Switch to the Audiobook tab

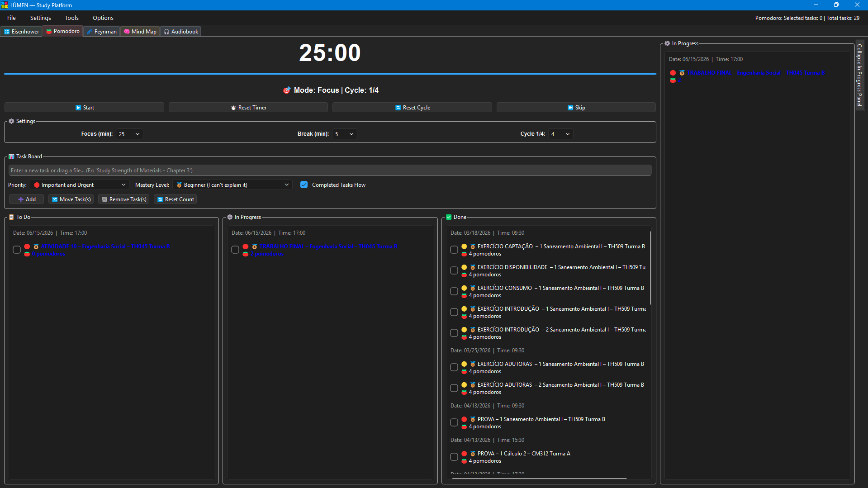coord(181,32)
